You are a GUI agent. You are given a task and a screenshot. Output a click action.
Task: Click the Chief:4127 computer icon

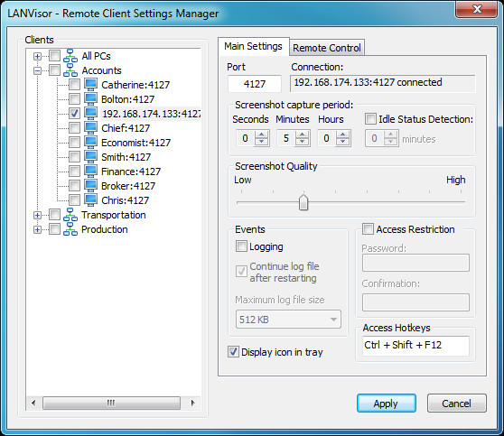pyautogui.click(x=90, y=128)
